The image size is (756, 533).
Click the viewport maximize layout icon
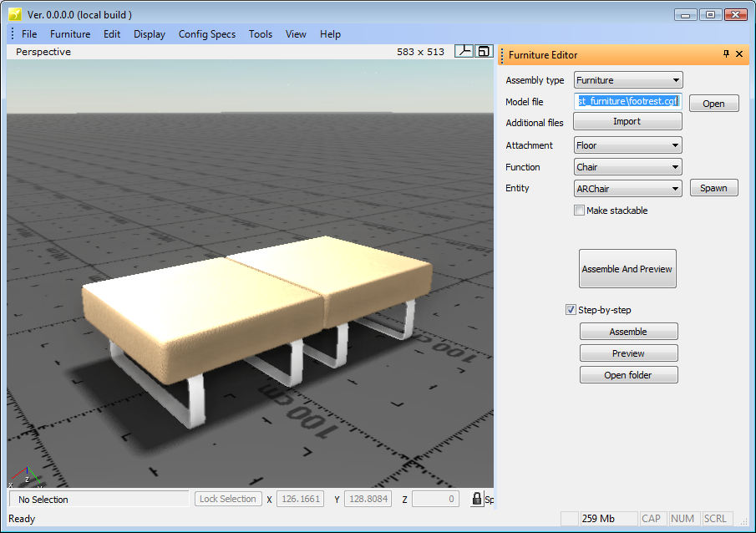click(484, 51)
